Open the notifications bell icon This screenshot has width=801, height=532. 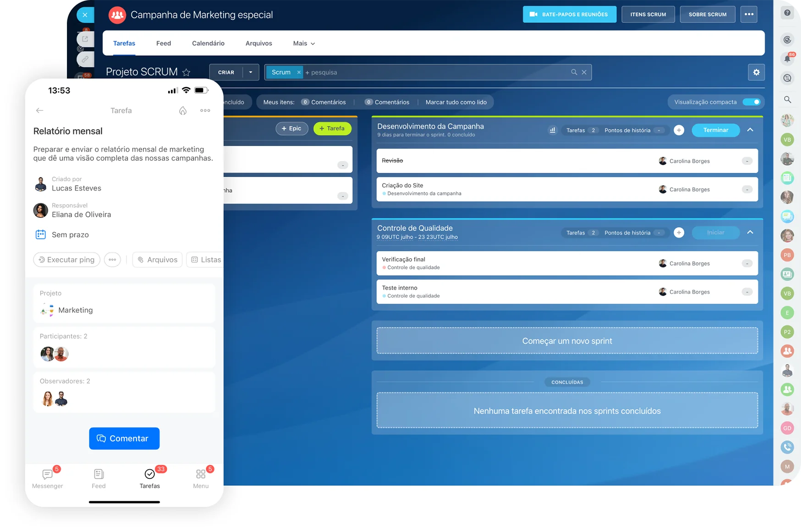(x=787, y=59)
